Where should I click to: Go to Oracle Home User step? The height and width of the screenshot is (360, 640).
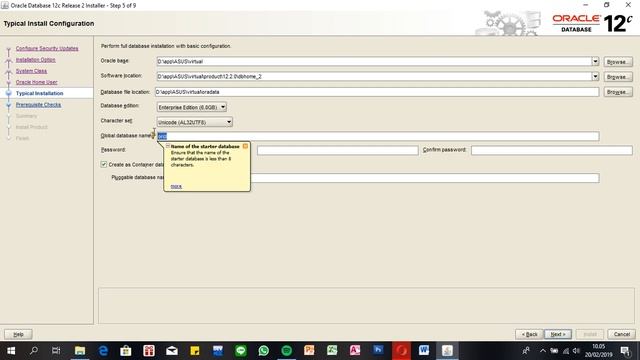tap(37, 82)
